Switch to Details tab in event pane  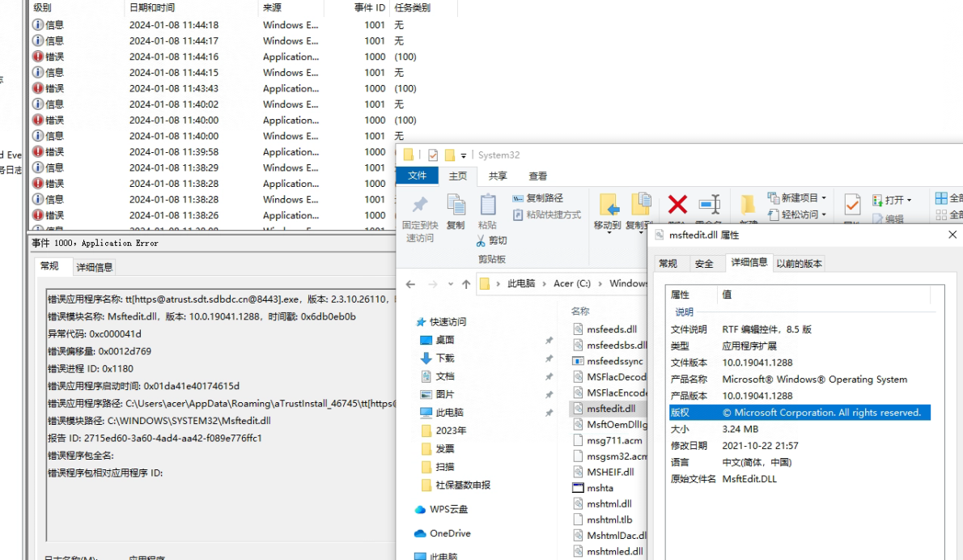95,267
